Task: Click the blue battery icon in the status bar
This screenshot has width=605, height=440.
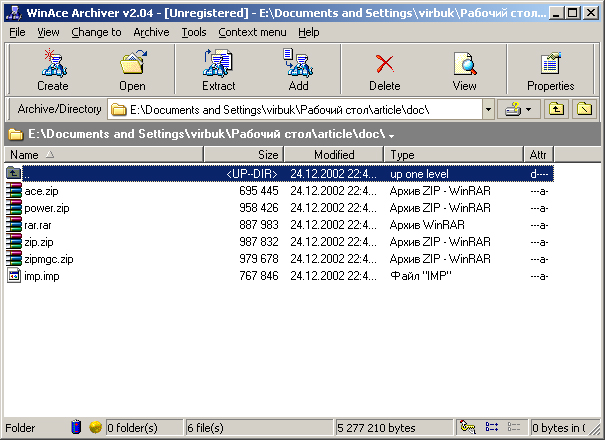Action: point(76,427)
